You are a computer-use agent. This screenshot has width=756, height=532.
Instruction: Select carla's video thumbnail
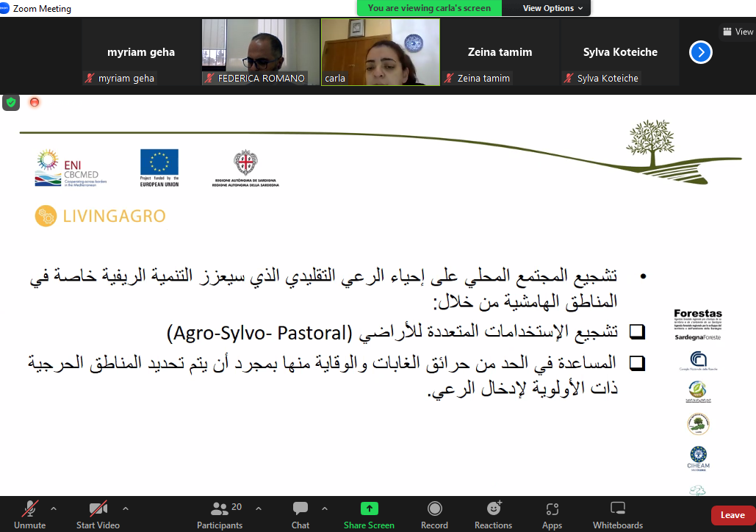point(380,52)
